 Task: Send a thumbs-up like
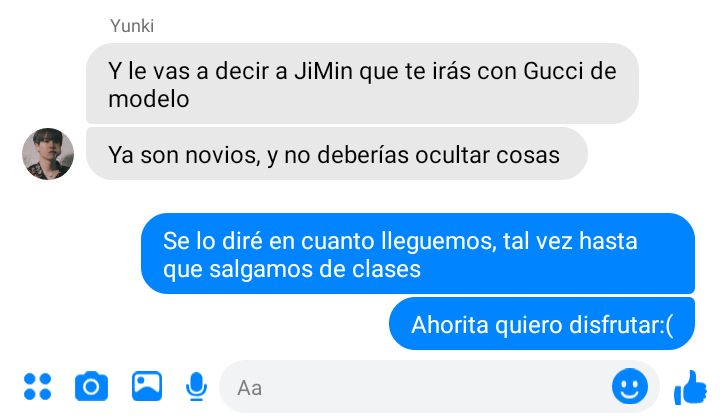coord(690,388)
